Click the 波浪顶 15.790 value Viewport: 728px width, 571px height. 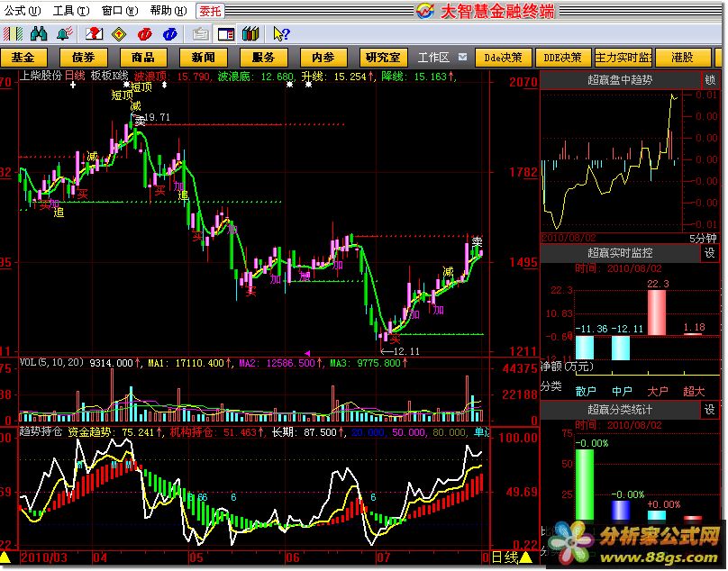point(173,77)
